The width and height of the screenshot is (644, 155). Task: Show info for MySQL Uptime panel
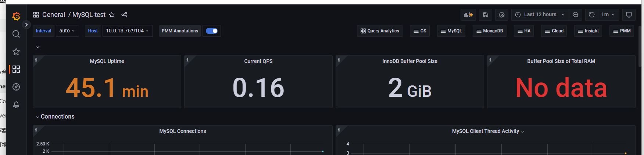pos(36,60)
